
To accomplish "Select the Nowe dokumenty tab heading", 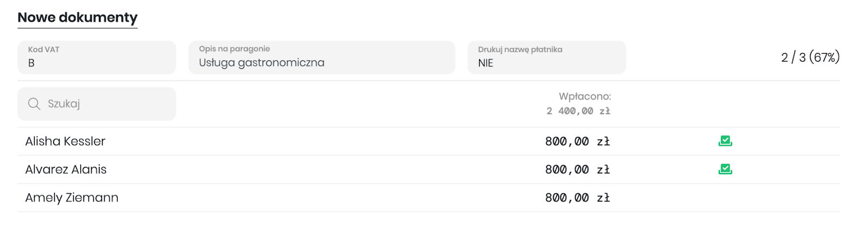I will point(78,17).
